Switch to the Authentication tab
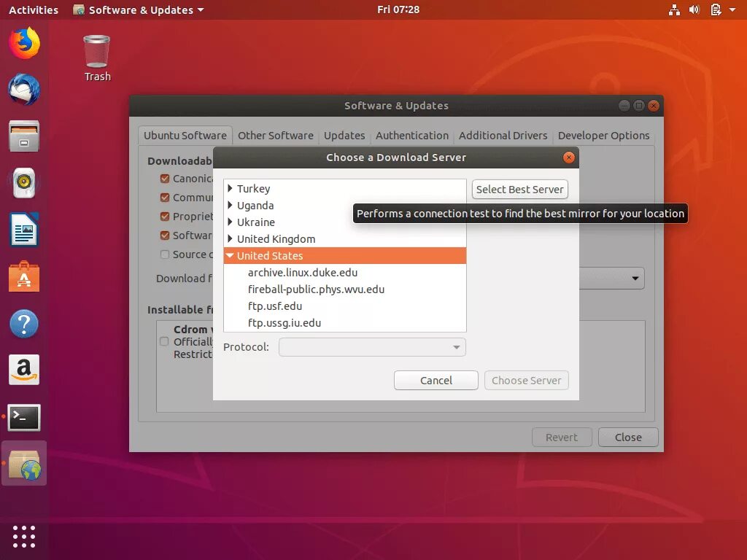This screenshot has width=747, height=560. (412, 136)
